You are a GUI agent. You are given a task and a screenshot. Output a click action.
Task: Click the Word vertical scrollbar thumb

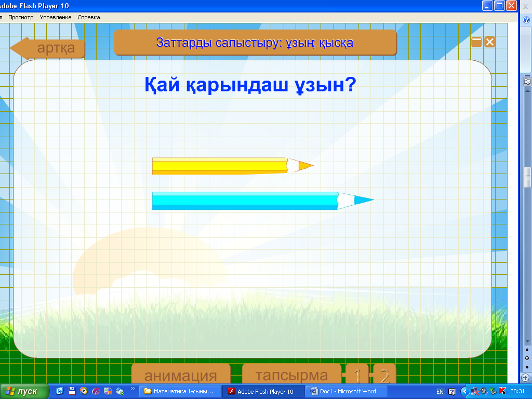527,178
